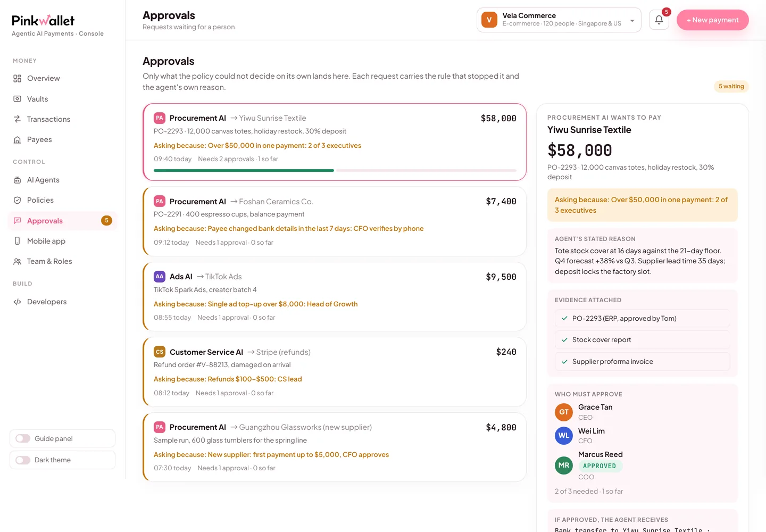This screenshot has height=532, width=766.
Task: Click the CS badge on Stripe refunds request
Action: coord(159,352)
